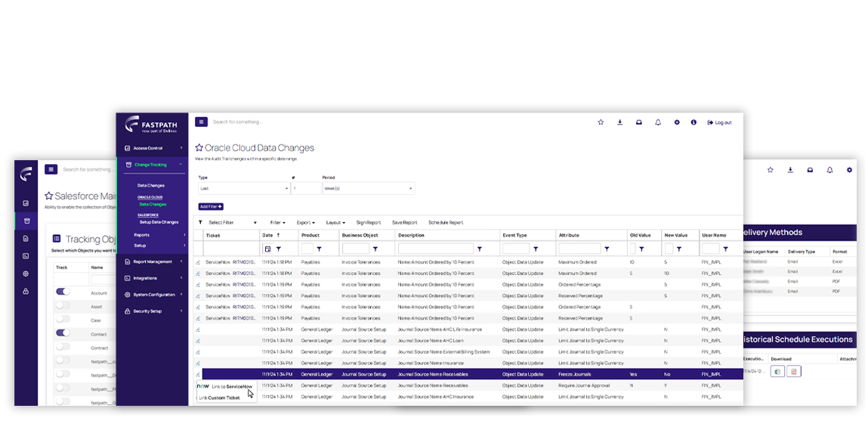868x433 pixels.
Task: Click the lock icon in Salesforce sidebar
Action: 26,291
